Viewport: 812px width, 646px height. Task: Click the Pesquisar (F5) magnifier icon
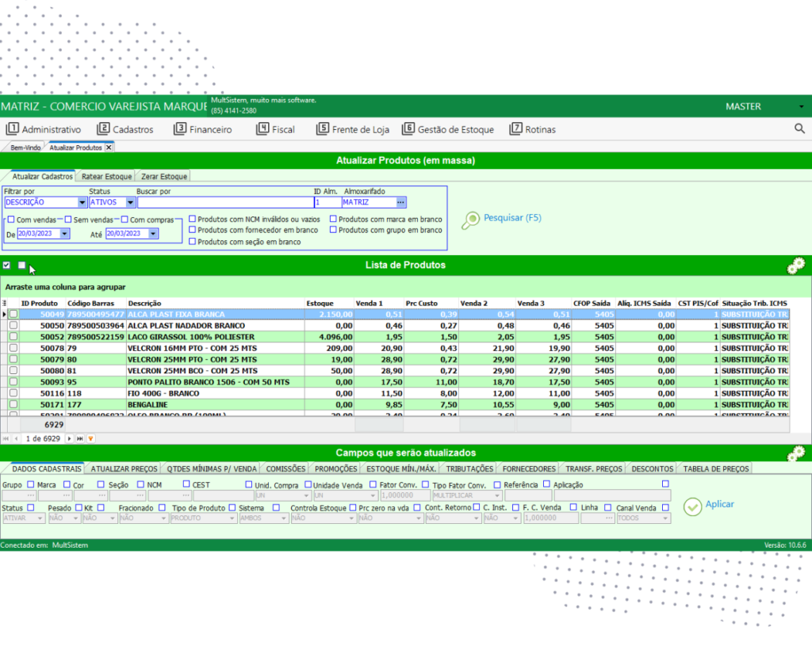471,220
